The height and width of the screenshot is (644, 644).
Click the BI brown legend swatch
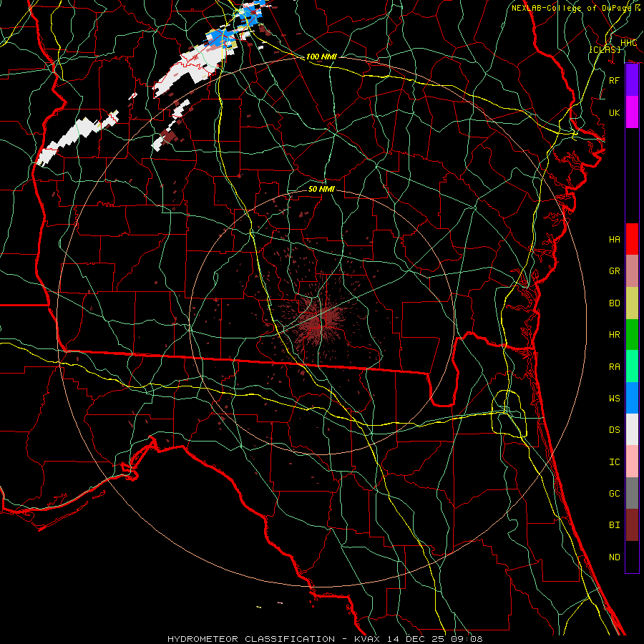(x=632, y=525)
